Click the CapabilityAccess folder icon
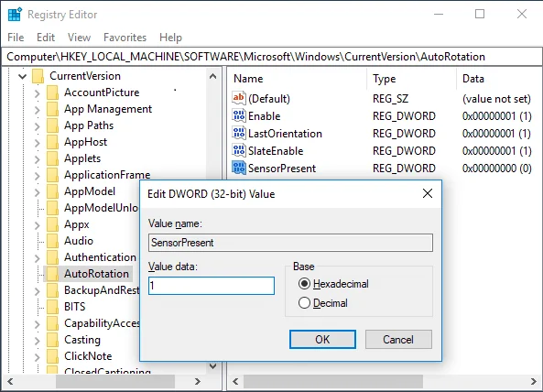The height and width of the screenshot is (392, 543). coord(52,323)
